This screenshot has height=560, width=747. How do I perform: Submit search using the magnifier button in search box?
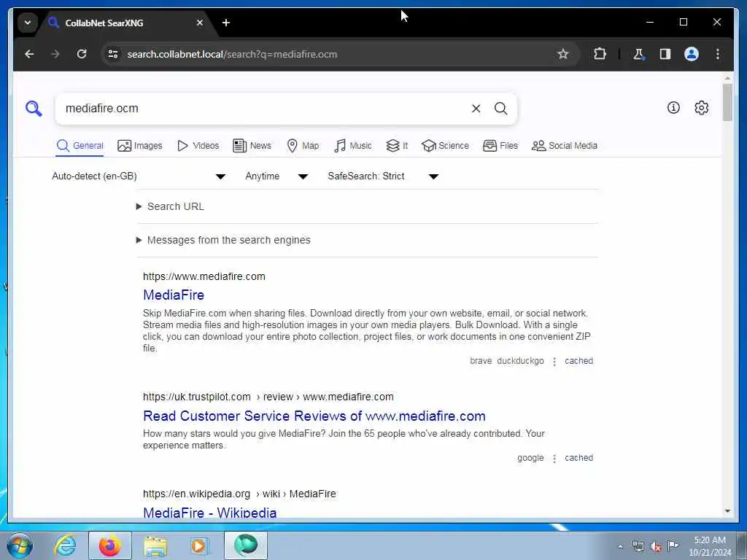click(x=500, y=109)
